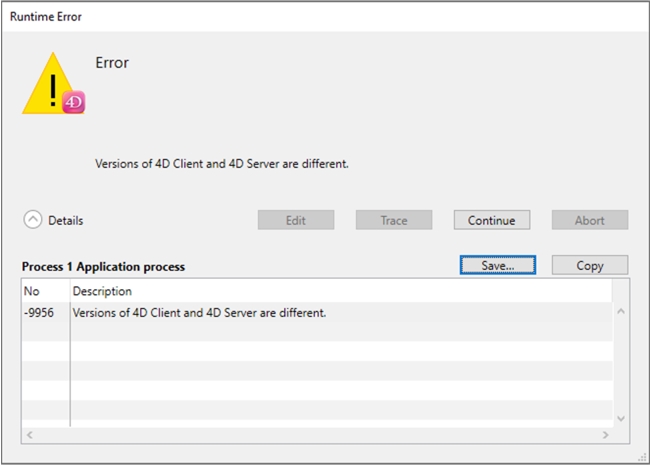Click the No column header
Viewport: 650px width, 465px height.
(45, 291)
